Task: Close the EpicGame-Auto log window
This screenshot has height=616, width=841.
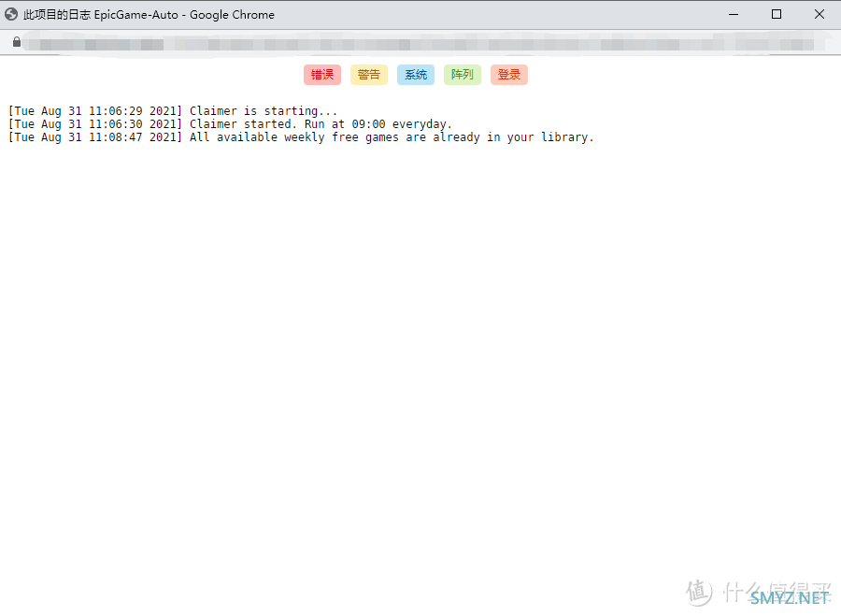Action: click(819, 14)
